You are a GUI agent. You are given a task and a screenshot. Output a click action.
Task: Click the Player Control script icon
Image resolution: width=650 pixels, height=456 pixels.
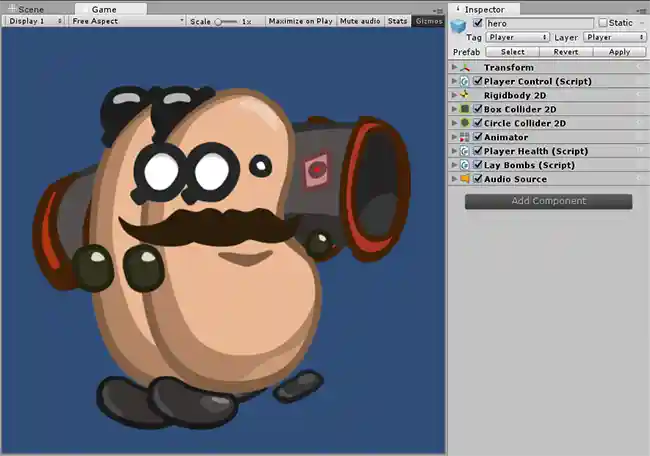465,81
